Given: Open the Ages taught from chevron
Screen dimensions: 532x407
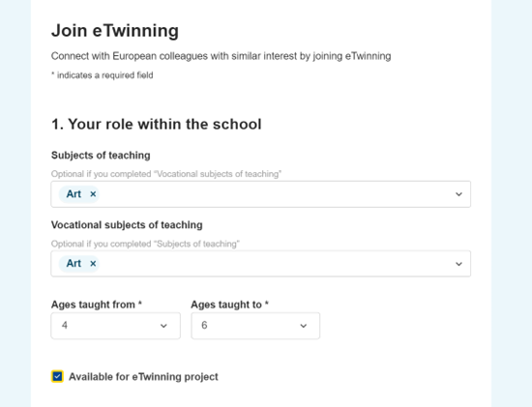Looking at the screenshot, I should coord(163,326).
